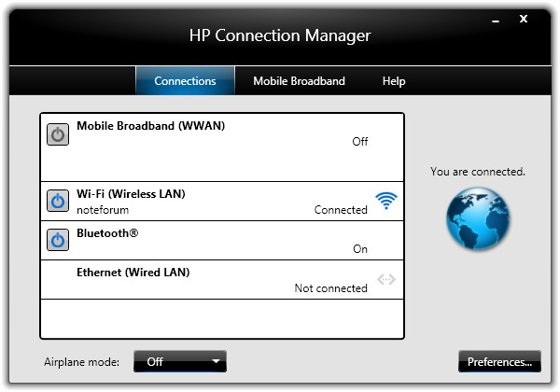This screenshot has width=560, height=392.
Task: Click the 'You are connected.' message
Action: [478, 172]
